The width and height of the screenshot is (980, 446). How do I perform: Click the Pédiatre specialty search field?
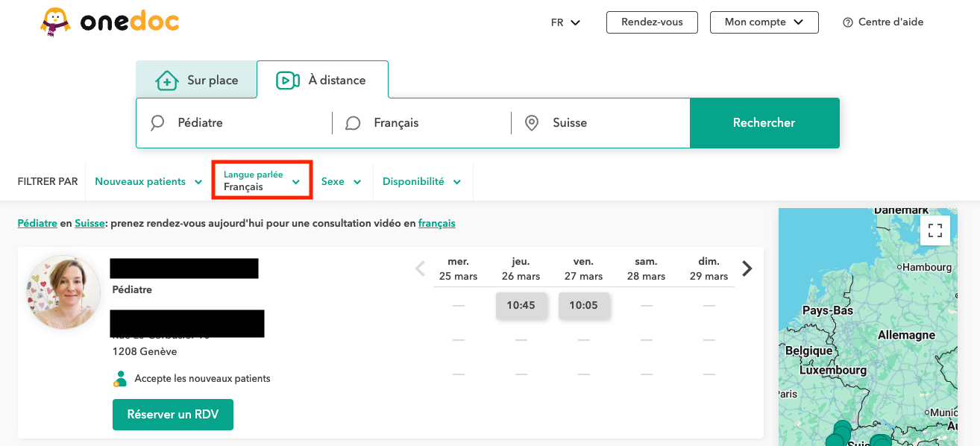(x=234, y=123)
